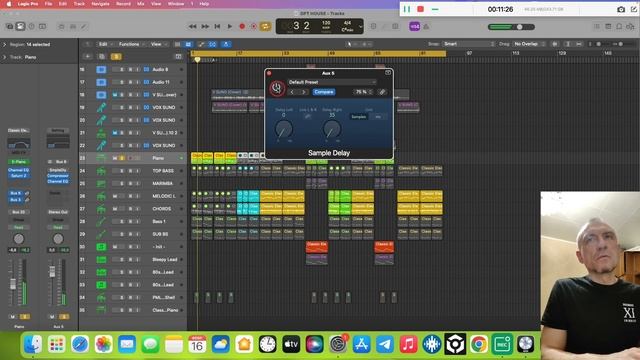The width and height of the screenshot is (640, 360).
Task: Mute the V SU...over track 18
Action: click(115, 95)
